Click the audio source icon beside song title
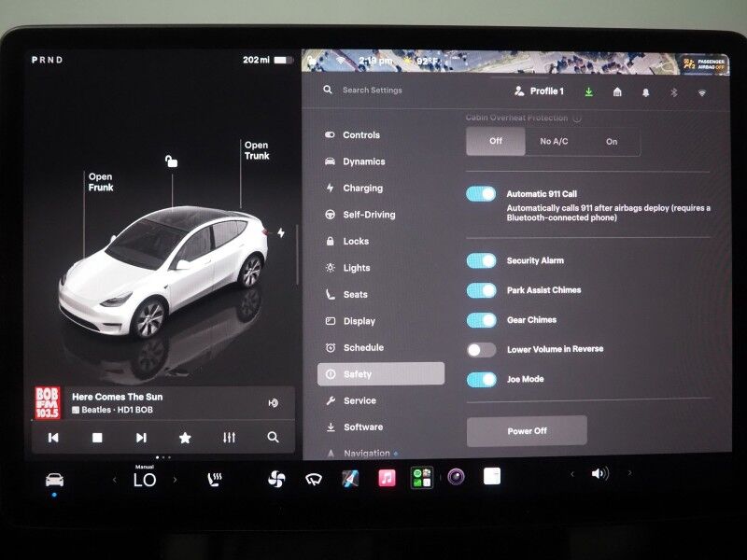This screenshot has height=560, width=747. tap(274, 403)
